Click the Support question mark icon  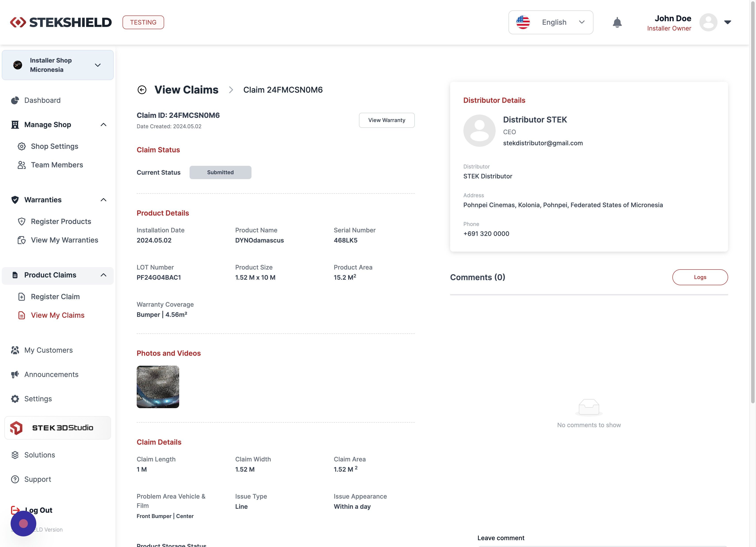click(15, 479)
